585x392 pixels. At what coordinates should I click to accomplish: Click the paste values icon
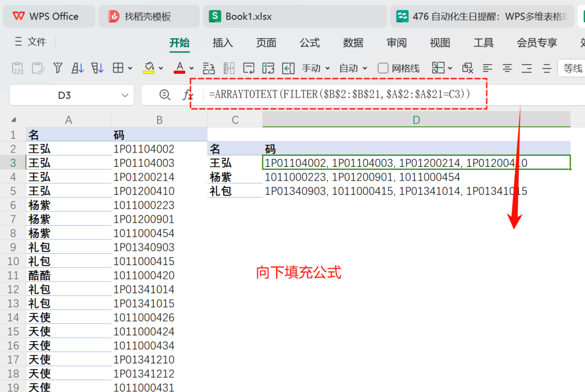pyautogui.click(x=18, y=69)
